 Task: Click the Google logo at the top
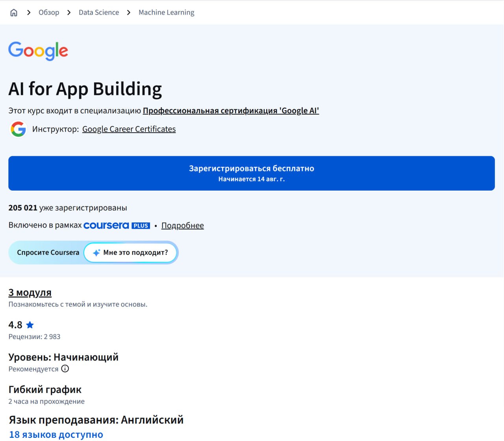(38, 51)
